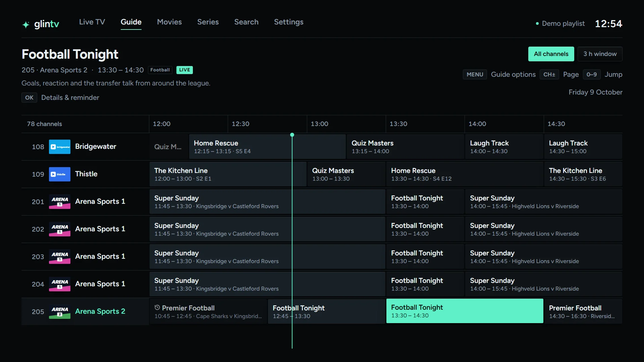Select Quiz Masters 13:15 on Bridgewater
Image resolution: width=644 pixels, height=362 pixels.
406,147
